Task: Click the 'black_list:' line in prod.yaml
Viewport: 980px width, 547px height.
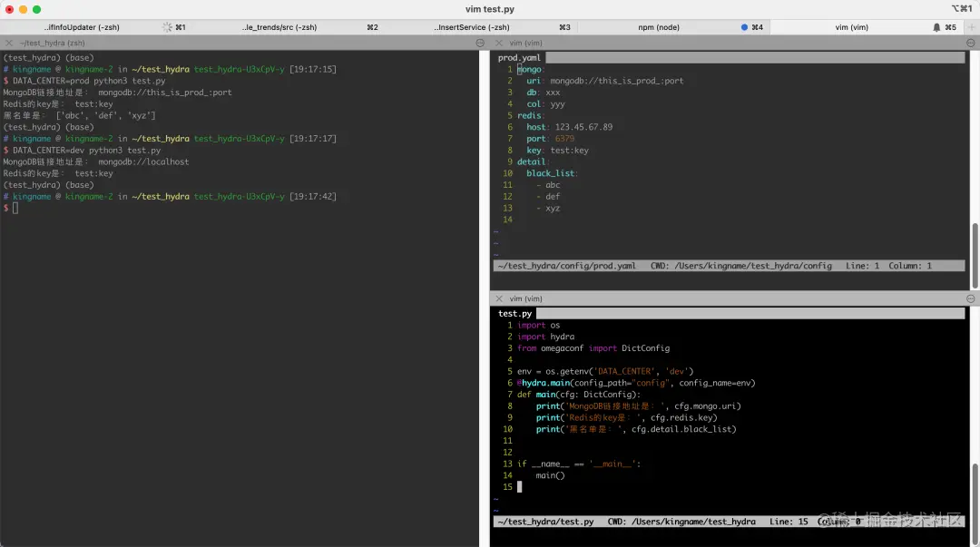Action: pos(552,173)
